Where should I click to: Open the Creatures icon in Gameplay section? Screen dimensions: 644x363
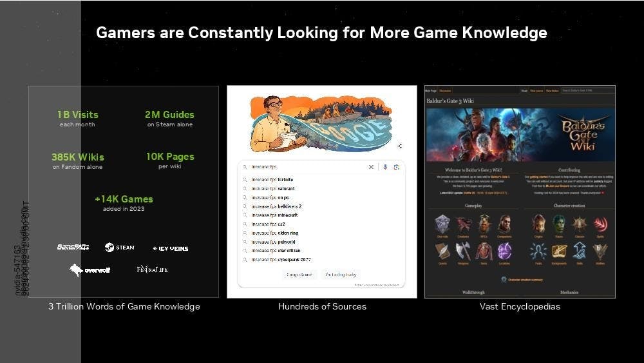tap(463, 224)
